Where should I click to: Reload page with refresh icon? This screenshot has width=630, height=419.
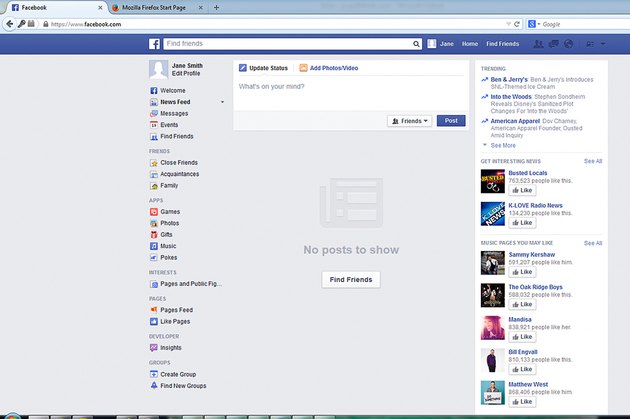[x=517, y=24]
